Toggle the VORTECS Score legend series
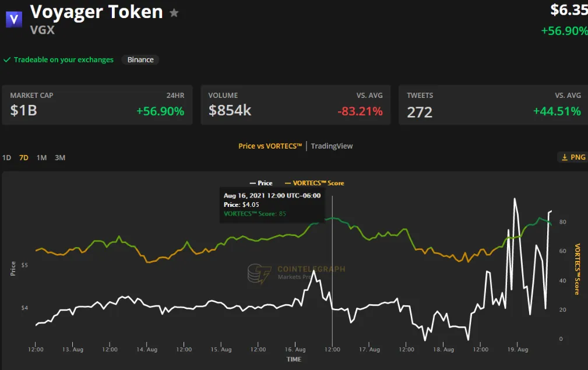 pyautogui.click(x=314, y=183)
